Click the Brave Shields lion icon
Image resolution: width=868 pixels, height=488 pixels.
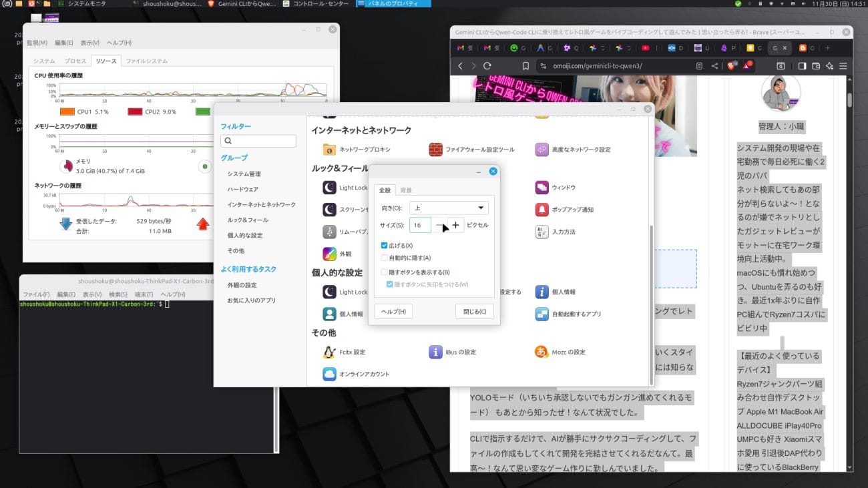pos(731,66)
